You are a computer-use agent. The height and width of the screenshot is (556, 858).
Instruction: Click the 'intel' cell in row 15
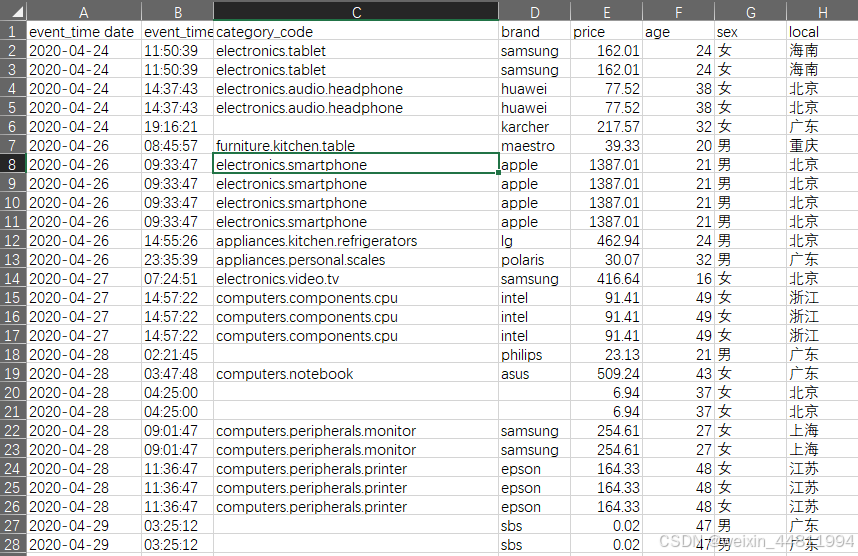(x=535, y=298)
